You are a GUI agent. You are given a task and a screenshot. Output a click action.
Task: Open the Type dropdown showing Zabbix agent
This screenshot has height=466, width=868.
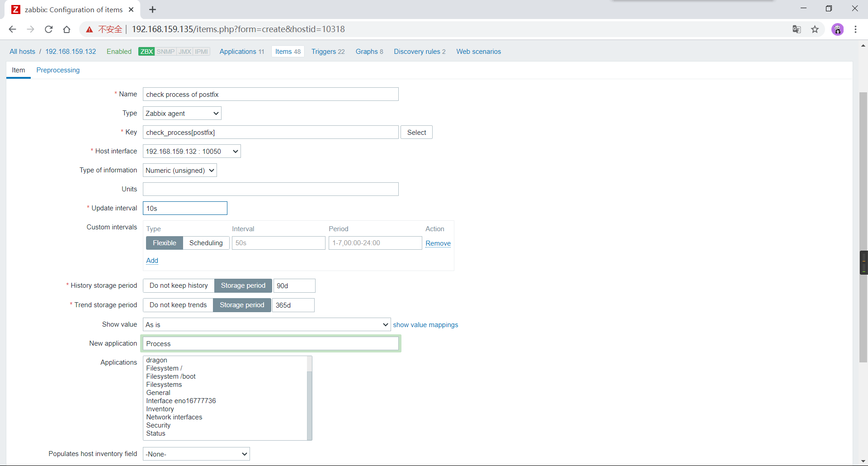pos(182,114)
